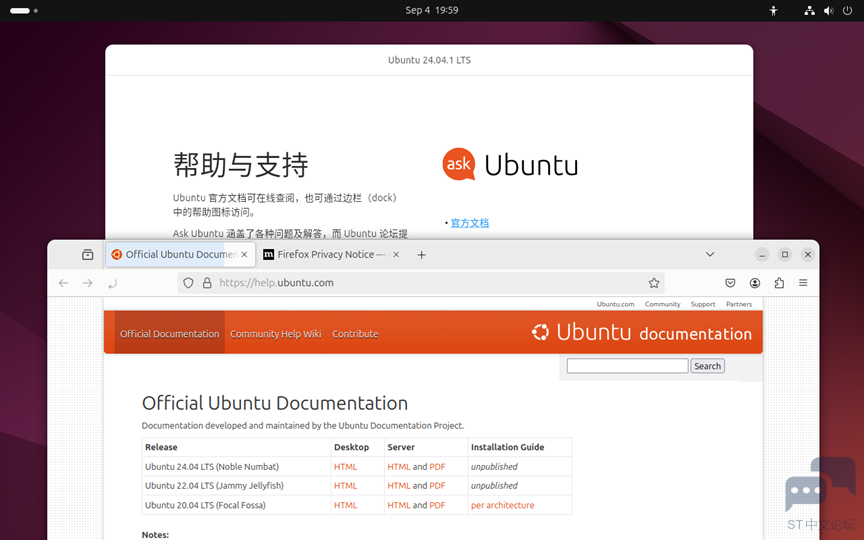
Task: Reload the page with reload icon
Action: [x=112, y=283]
